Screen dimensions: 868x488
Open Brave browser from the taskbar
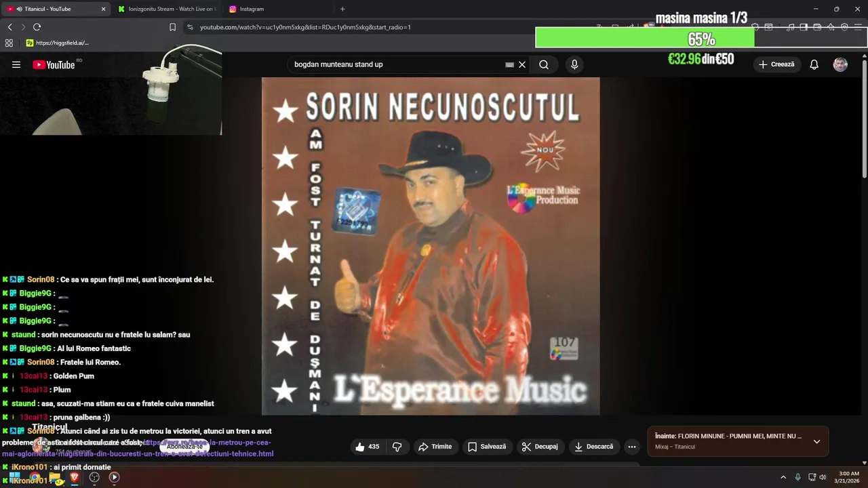[75, 477]
